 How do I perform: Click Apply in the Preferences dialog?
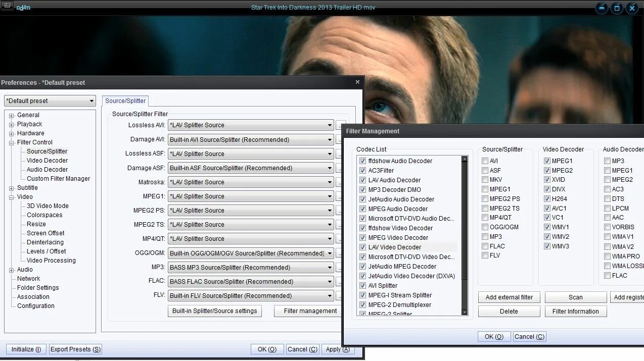(x=338, y=349)
